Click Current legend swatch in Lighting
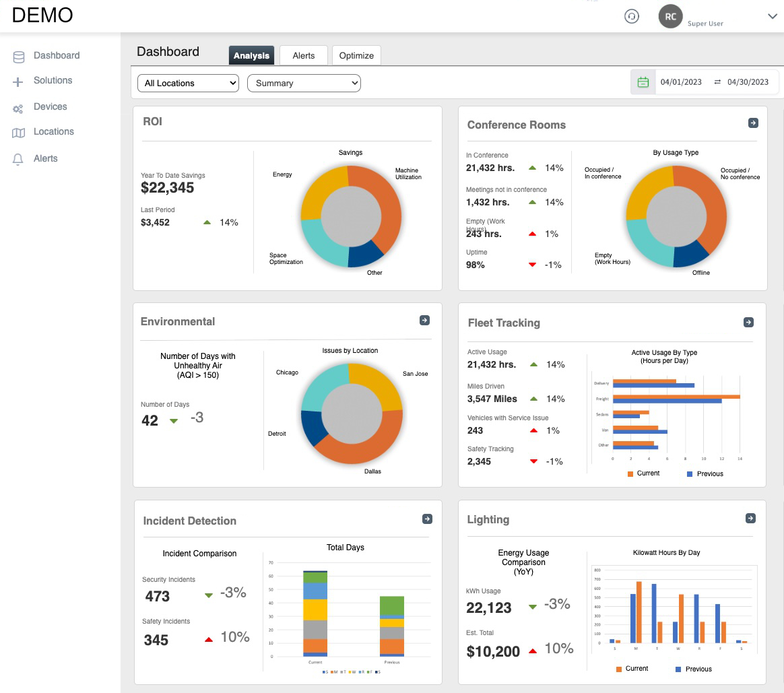The width and height of the screenshot is (784, 693). point(619,669)
